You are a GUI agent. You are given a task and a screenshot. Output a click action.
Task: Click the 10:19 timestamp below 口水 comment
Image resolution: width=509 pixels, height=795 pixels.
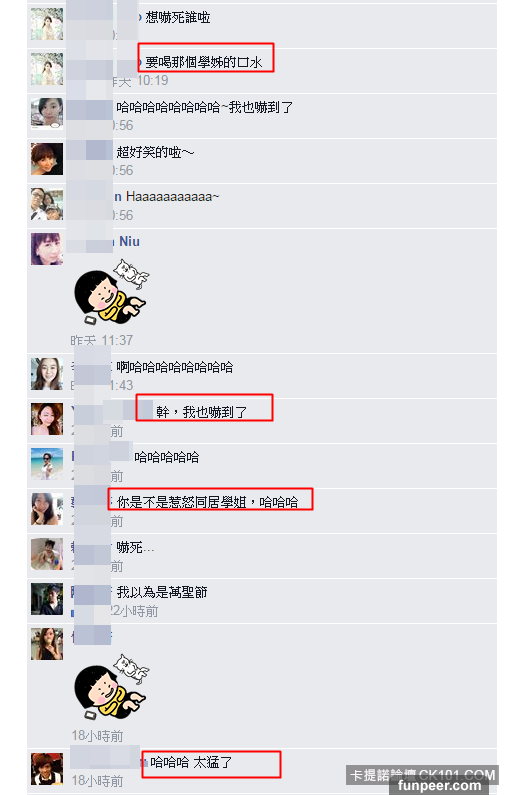[153, 81]
